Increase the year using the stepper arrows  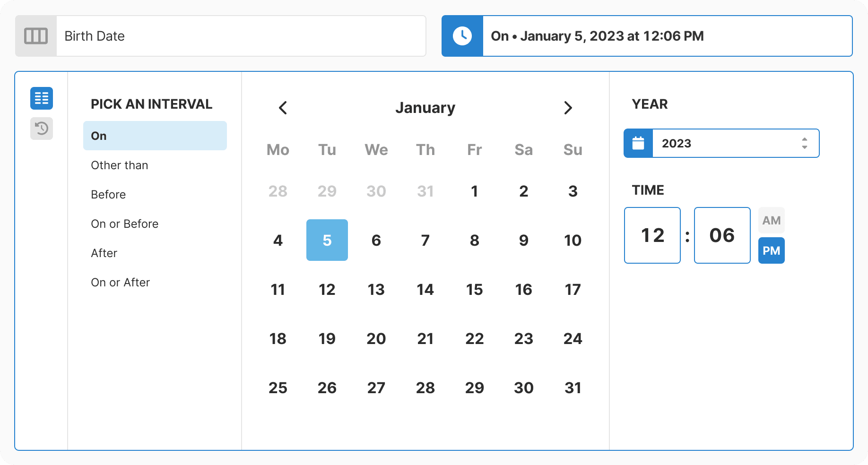(x=804, y=140)
